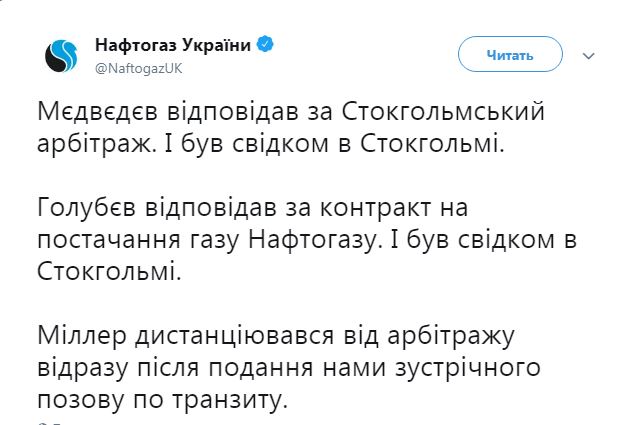Click the @NaftogazUK handle
This screenshot has width=618, height=425.
pyautogui.click(x=140, y=66)
